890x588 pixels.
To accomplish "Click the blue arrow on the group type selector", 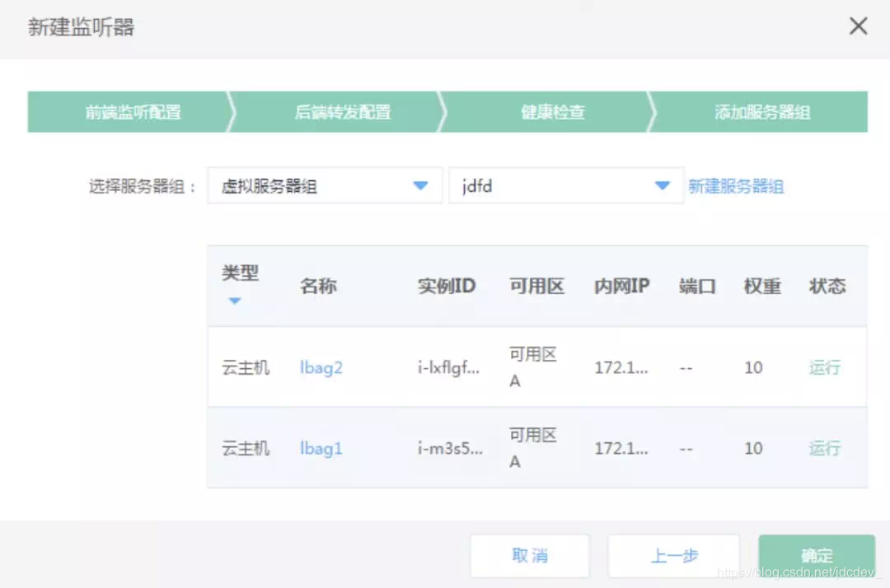I will 419,185.
